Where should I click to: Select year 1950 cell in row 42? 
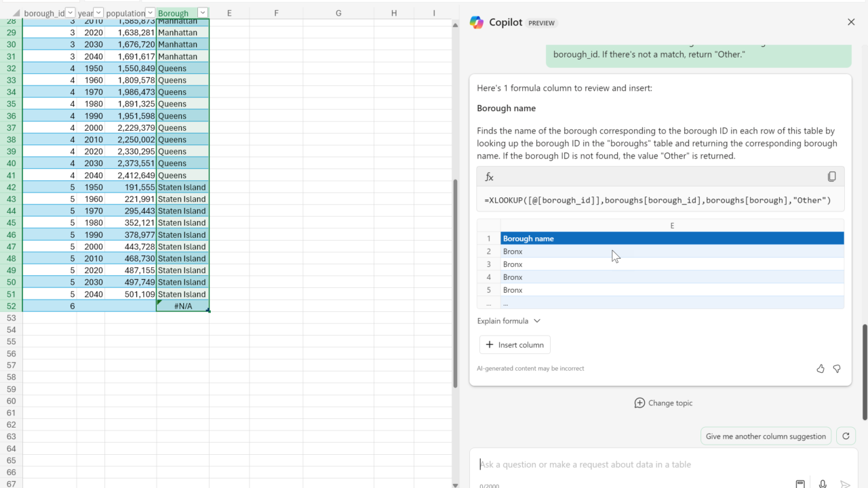pos(91,187)
